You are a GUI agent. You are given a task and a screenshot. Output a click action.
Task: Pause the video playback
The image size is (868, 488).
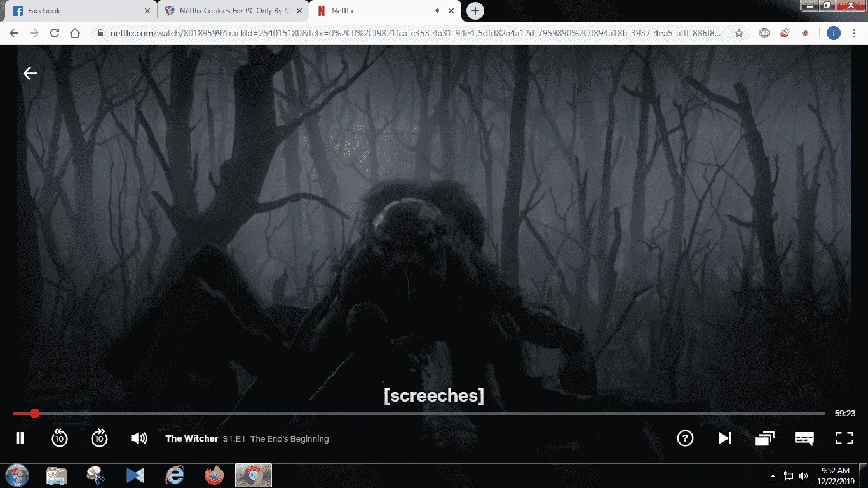20,438
